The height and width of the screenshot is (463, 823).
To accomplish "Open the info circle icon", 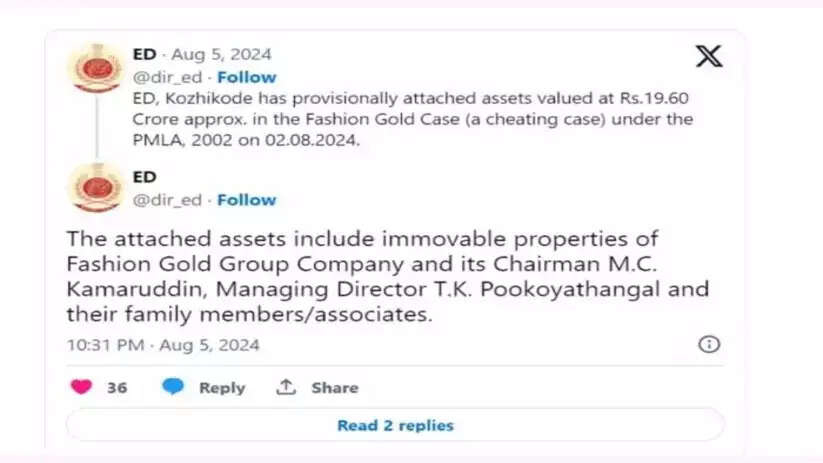I will pos(707,344).
